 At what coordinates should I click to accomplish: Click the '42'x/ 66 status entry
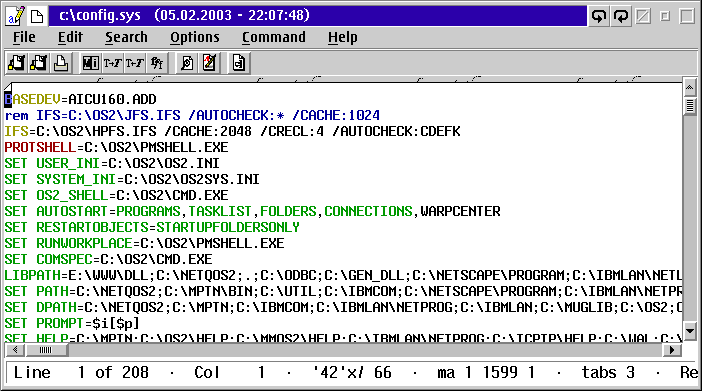352,373
